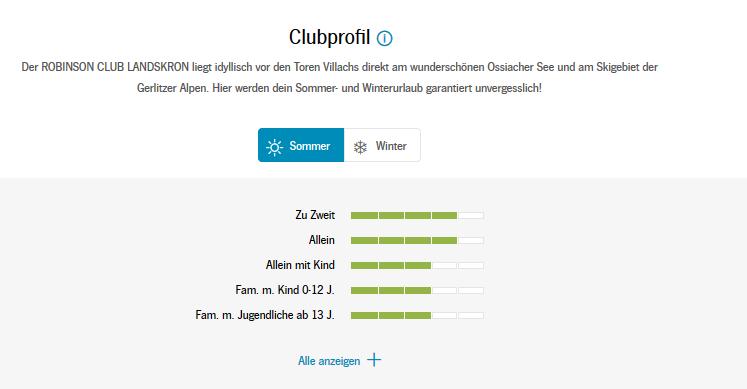Image resolution: width=747 pixels, height=389 pixels.
Task: Select the Zu Zweit label
Action: 315,215
